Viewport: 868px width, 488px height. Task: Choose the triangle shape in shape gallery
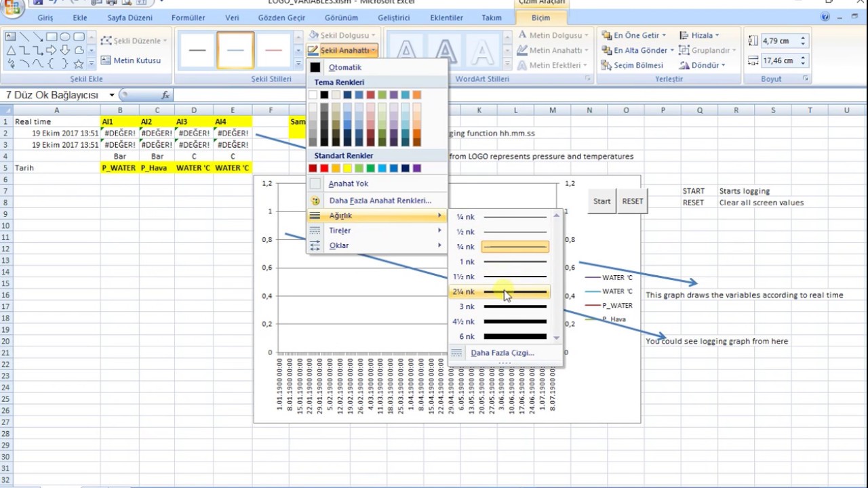click(x=11, y=50)
